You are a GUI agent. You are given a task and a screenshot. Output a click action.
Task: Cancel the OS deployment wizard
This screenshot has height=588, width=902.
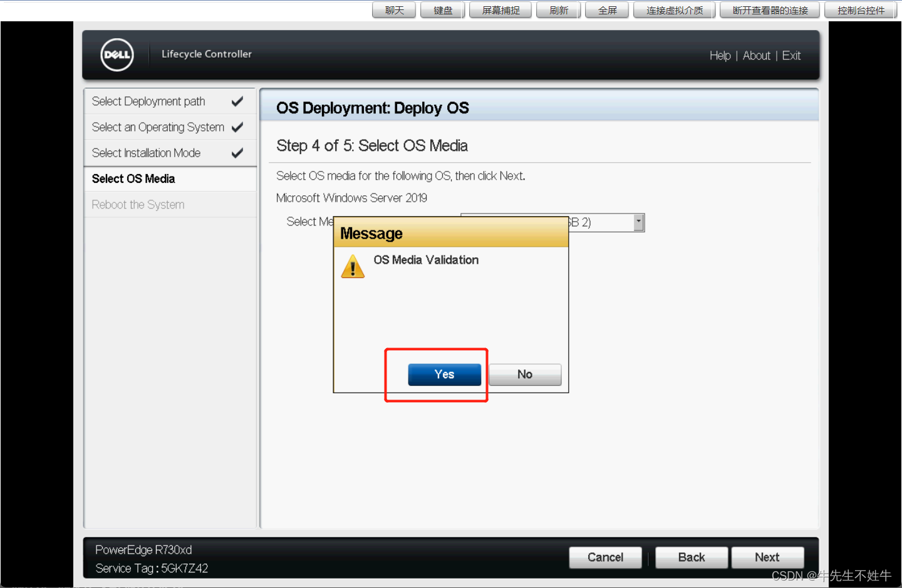click(x=605, y=557)
